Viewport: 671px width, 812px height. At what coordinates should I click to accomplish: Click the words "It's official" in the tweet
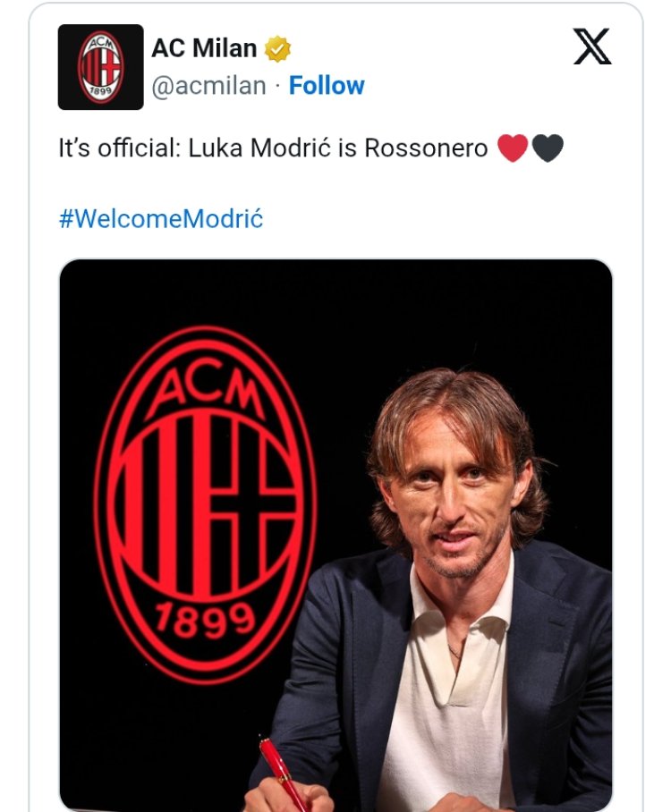point(117,148)
